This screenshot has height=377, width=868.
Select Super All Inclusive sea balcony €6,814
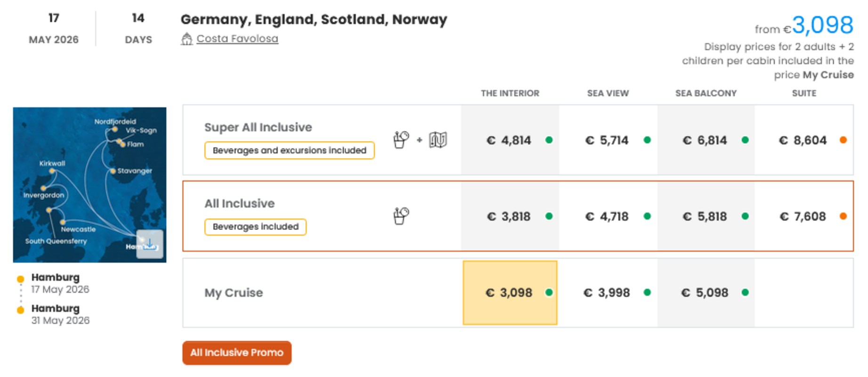(705, 140)
